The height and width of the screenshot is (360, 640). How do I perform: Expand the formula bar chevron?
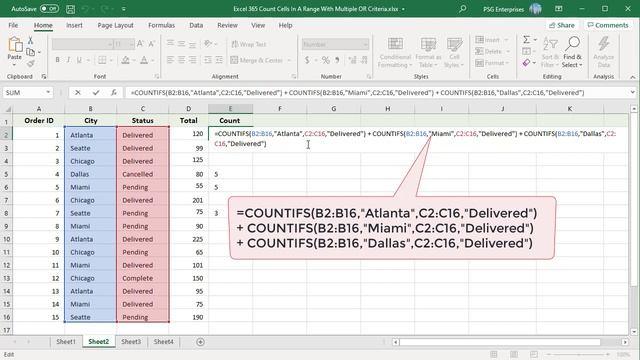pyautogui.click(x=633, y=93)
